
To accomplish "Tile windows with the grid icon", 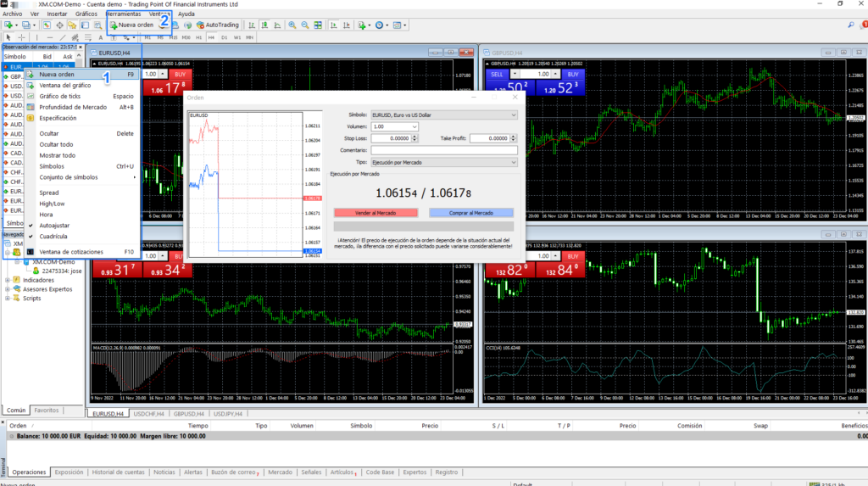I will pos(318,25).
